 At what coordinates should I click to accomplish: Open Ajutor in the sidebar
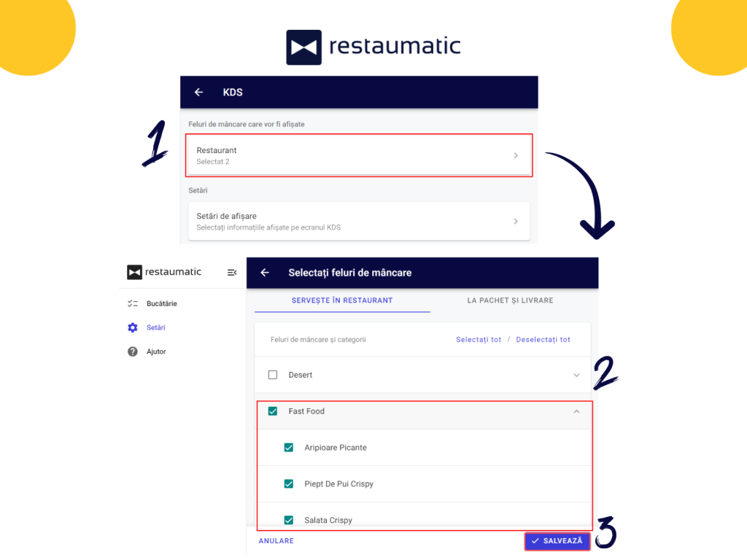(156, 351)
